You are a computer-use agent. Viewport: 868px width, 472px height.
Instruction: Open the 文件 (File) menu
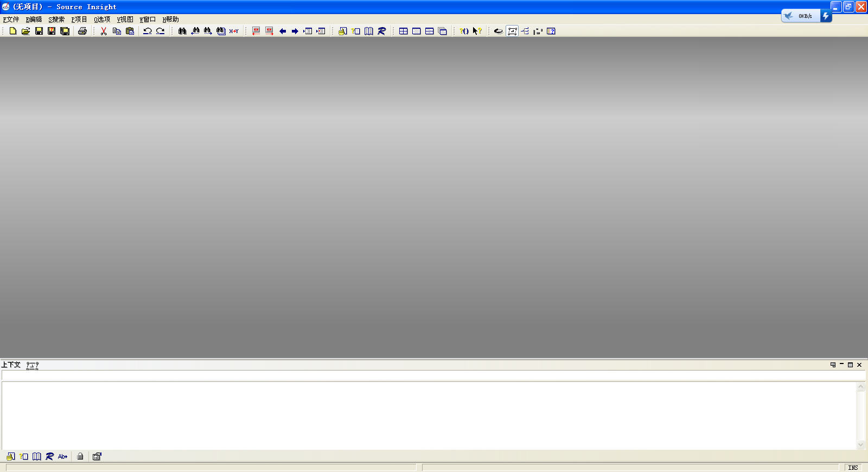click(11, 20)
